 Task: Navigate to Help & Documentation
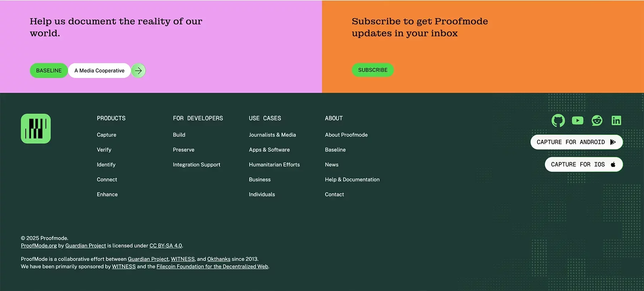pyautogui.click(x=352, y=179)
